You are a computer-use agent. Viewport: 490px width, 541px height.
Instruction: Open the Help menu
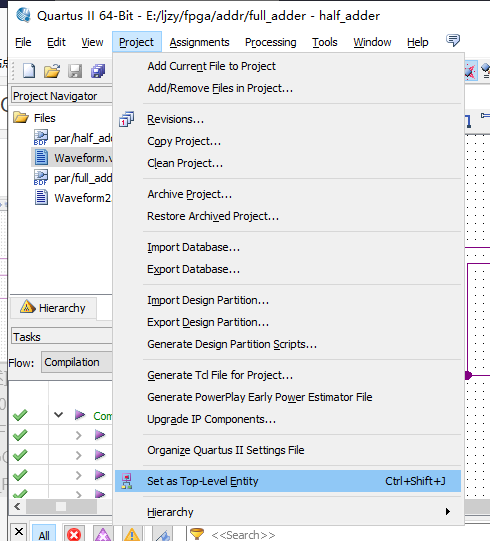[418, 42]
